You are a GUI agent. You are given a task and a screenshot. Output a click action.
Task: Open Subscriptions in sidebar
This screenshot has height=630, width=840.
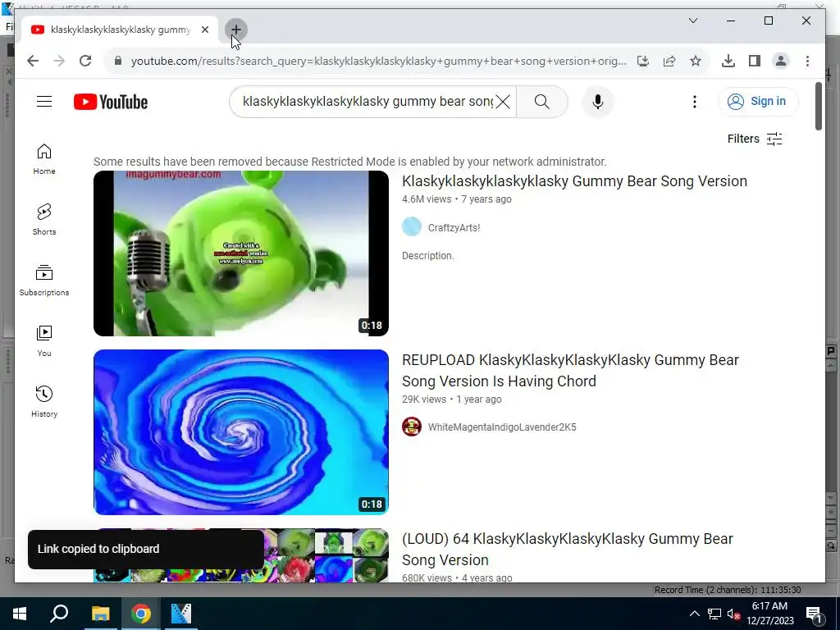click(x=44, y=281)
